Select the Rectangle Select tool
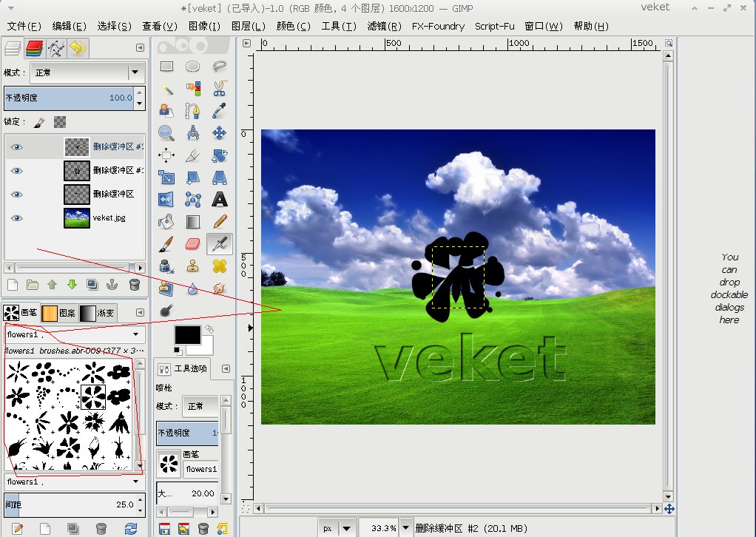Screen dimensions: 756x537 pyautogui.click(x=166, y=66)
